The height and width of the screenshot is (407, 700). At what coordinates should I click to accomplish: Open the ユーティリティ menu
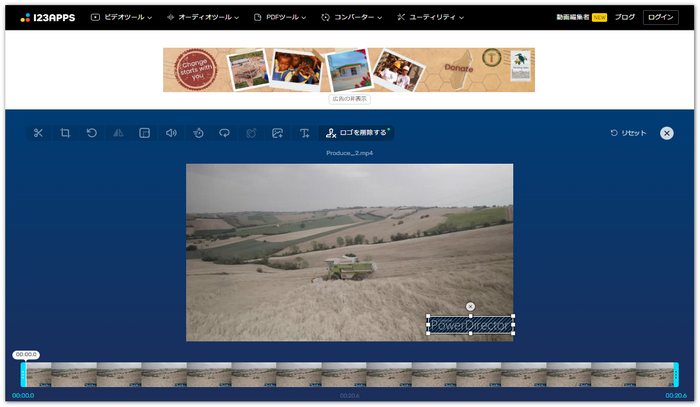pyautogui.click(x=430, y=17)
